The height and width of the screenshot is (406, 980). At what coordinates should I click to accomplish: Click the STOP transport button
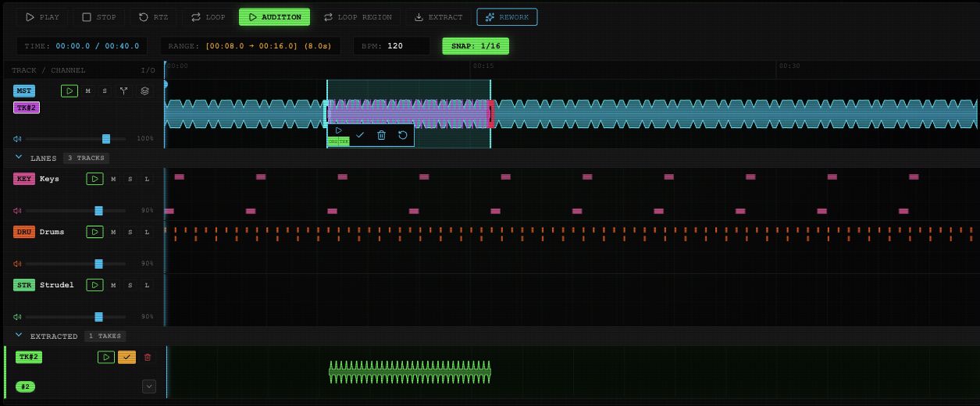99,17
